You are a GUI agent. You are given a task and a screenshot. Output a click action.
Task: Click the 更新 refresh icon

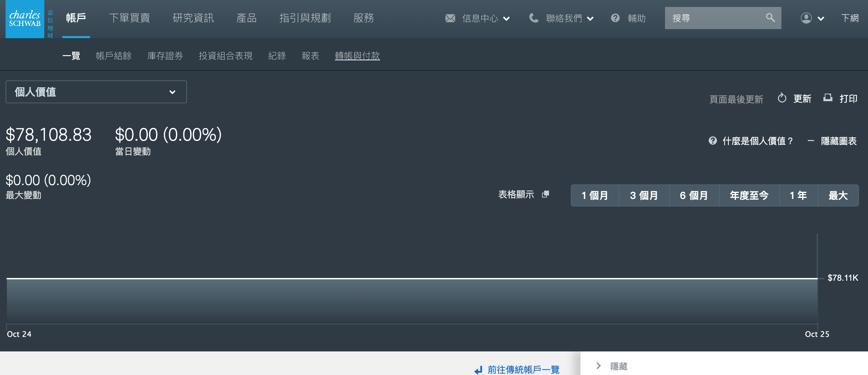pyautogui.click(x=782, y=98)
